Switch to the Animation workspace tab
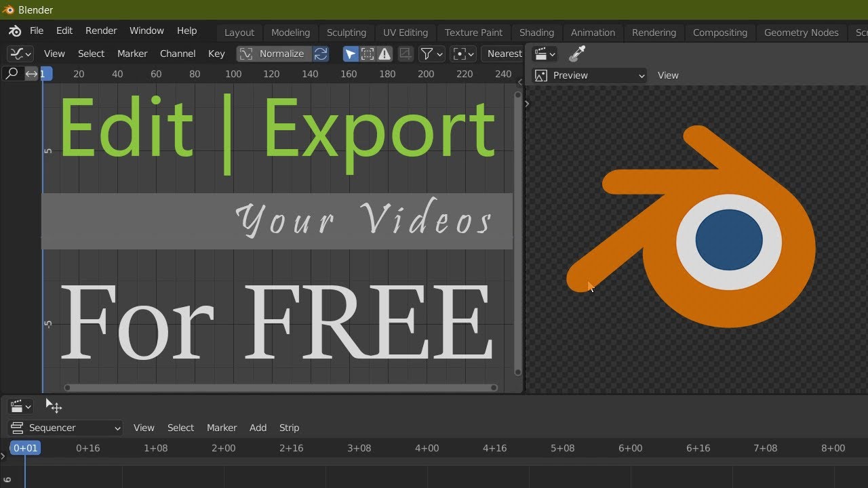Viewport: 868px width, 488px height. click(x=593, y=33)
